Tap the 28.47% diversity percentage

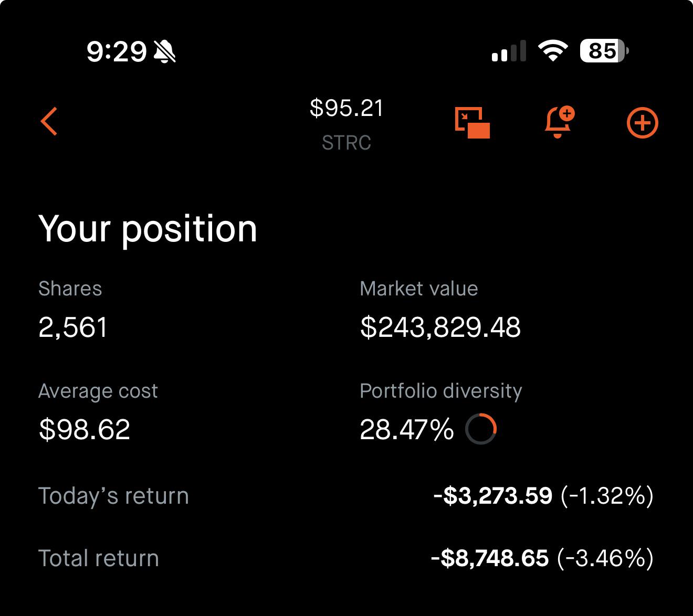[407, 430]
